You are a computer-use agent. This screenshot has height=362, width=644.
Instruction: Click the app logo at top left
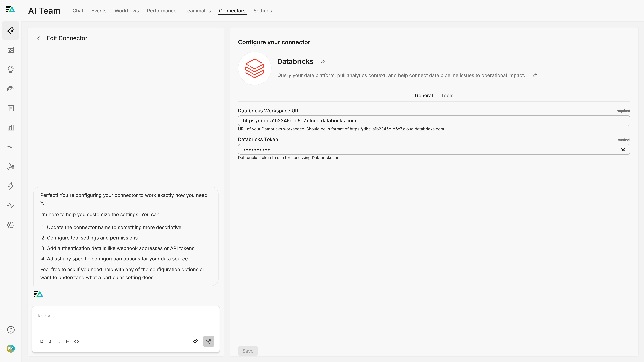click(x=11, y=9)
